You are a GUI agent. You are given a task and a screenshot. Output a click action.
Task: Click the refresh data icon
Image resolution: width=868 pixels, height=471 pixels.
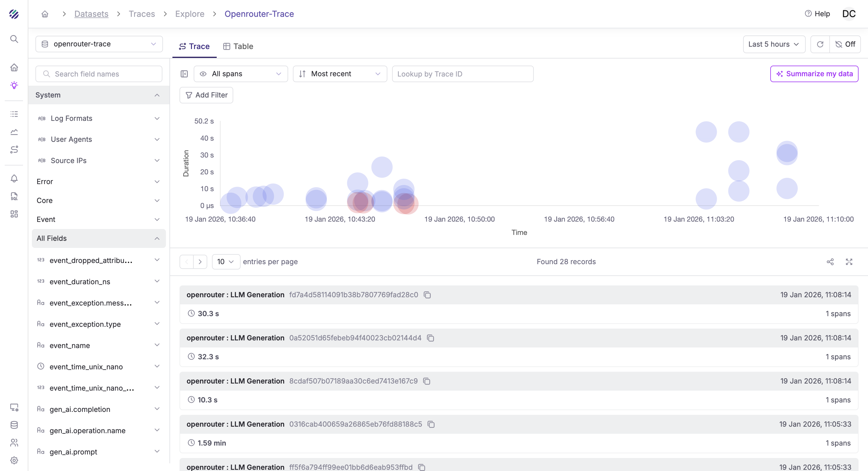coord(820,44)
